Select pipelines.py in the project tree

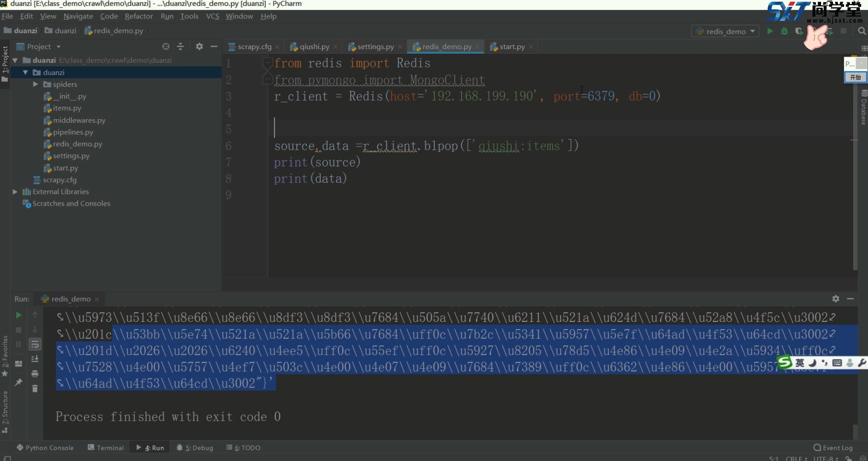73,132
